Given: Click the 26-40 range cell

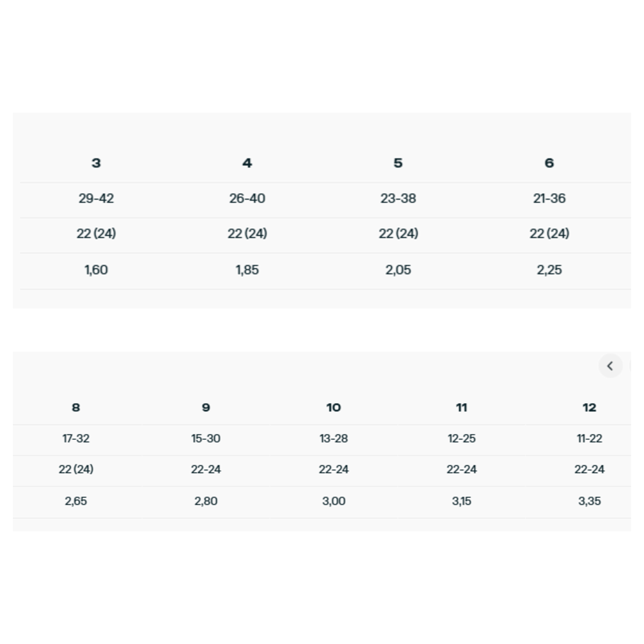Looking at the screenshot, I should (x=247, y=198).
